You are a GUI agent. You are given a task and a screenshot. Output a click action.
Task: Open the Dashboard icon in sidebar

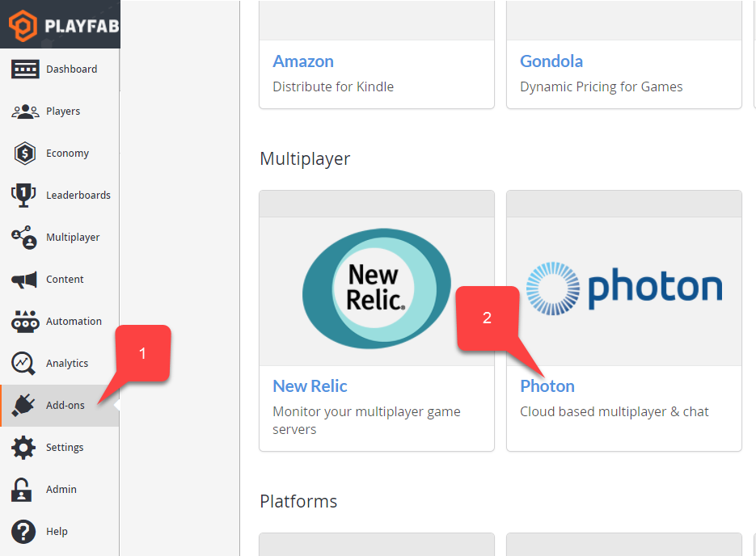24,69
